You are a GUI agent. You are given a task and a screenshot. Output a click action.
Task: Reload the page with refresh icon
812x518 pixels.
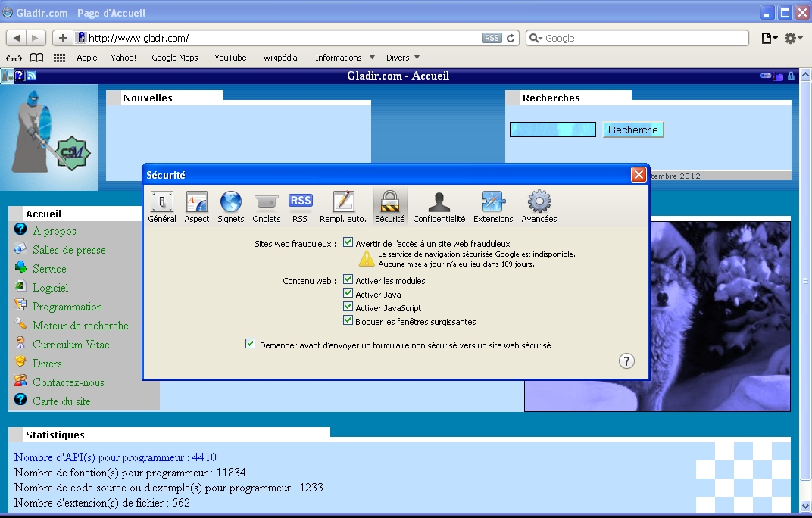click(x=511, y=38)
